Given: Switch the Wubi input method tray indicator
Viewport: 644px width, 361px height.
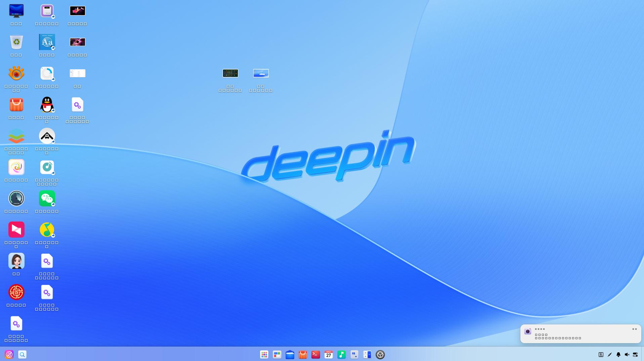Looking at the screenshot, I should (601, 355).
